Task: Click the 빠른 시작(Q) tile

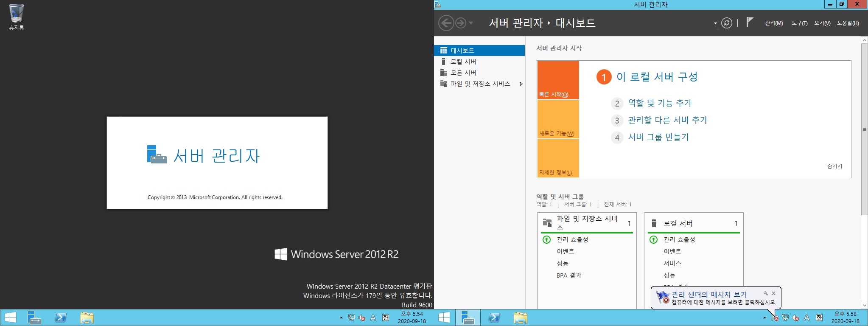Action: click(558, 80)
